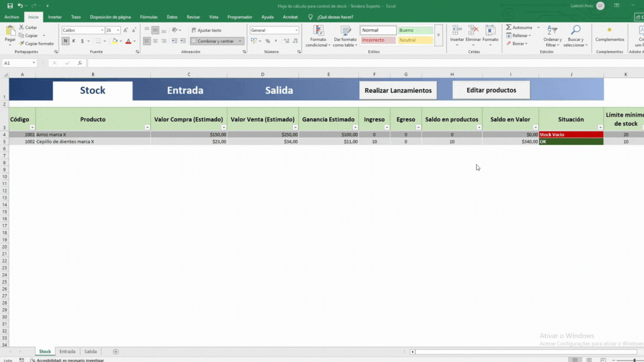This screenshot has height=362, width=644.
Task: Click the insert function fx icon
Action: click(80, 63)
